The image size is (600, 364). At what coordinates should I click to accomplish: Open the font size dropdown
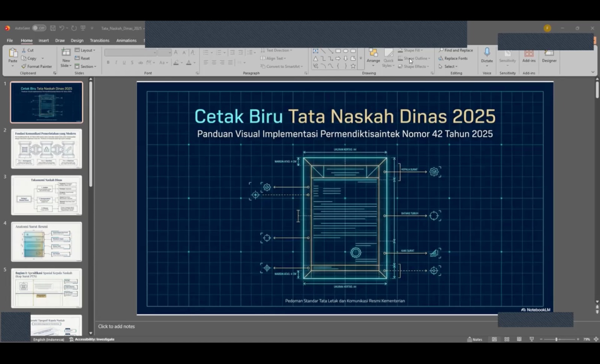click(x=170, y=52)
